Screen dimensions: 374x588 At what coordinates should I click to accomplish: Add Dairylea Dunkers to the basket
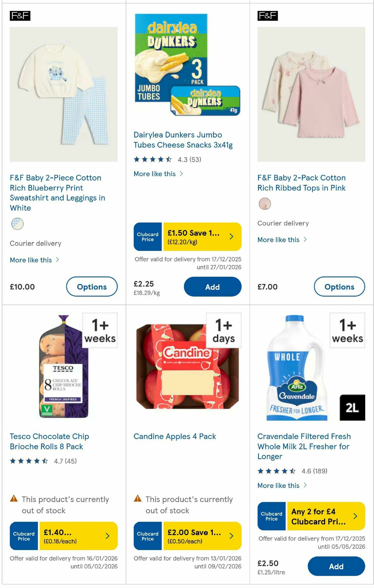point(212,287)
